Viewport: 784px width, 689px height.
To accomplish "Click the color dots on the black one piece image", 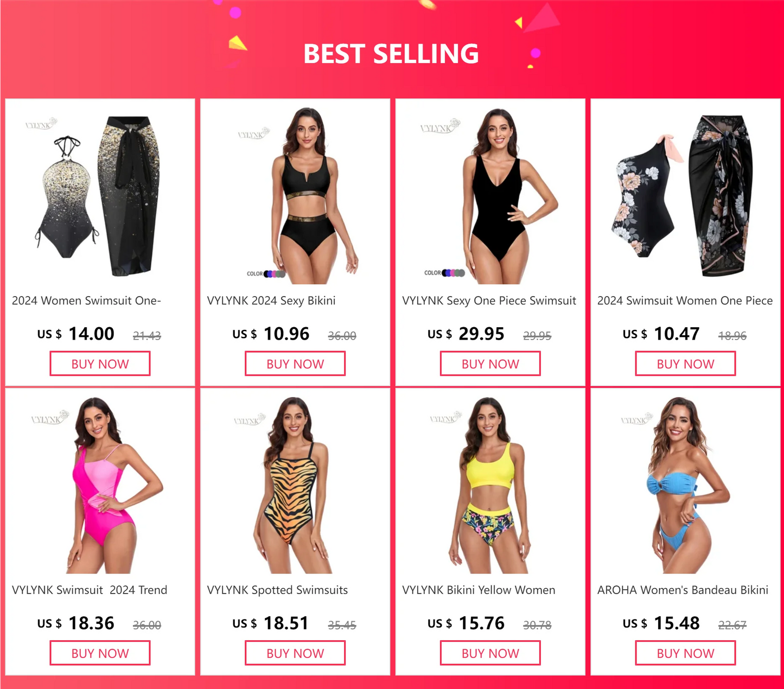I will (x=454, y=273).
